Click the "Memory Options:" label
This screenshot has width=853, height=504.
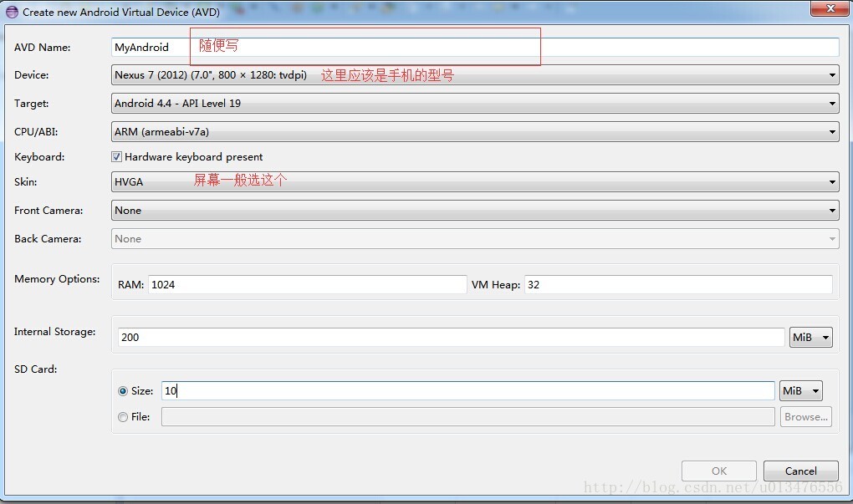coord(57,279)
